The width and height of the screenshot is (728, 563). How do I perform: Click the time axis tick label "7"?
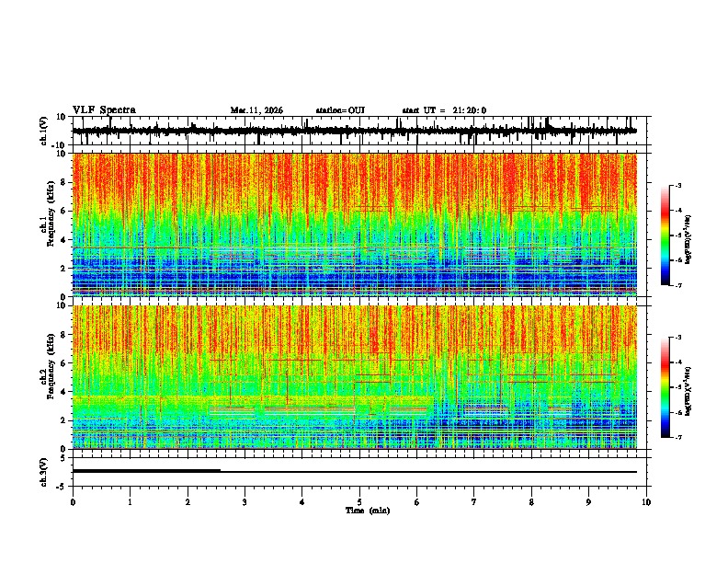(x=474, y=502)
